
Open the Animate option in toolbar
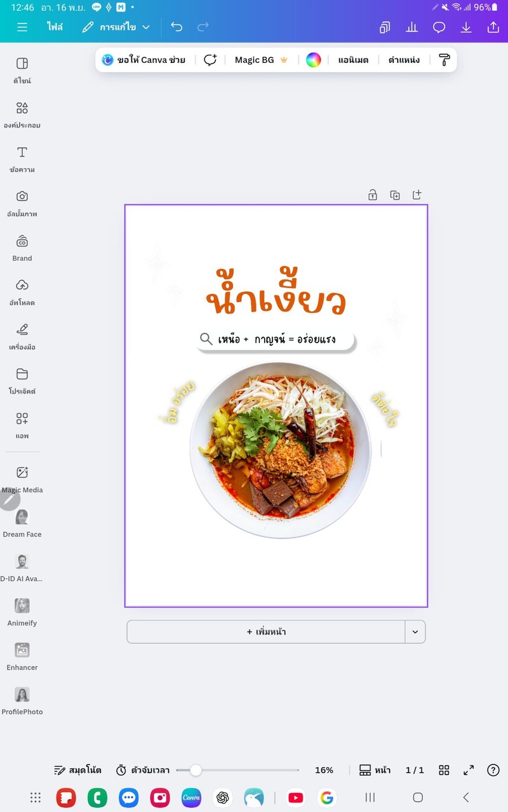coord(353,60)
